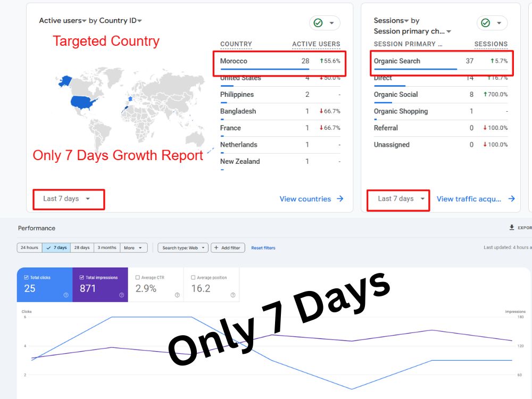The height and width of the screenshot is (399, 532).
Task: Select the 24 hours date range tab
Action: pos(29,248)
